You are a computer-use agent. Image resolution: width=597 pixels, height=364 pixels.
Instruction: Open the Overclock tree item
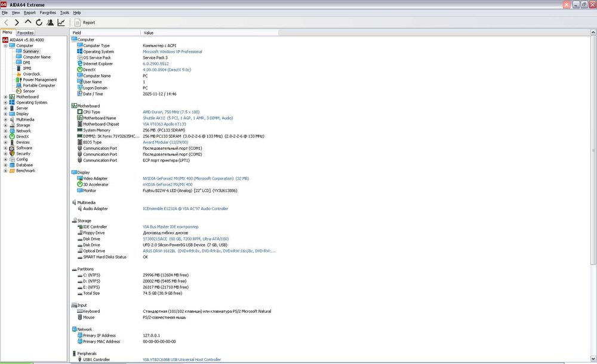click(x=31, y=74)
